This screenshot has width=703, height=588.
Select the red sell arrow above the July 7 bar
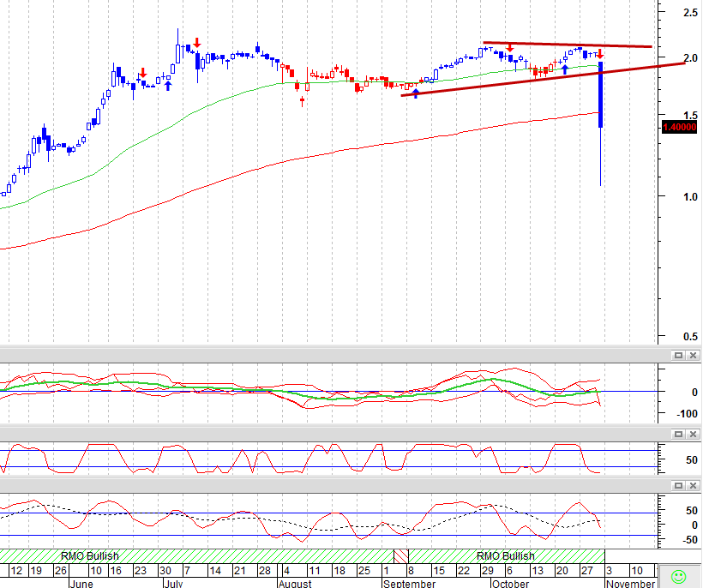[197, 43]
